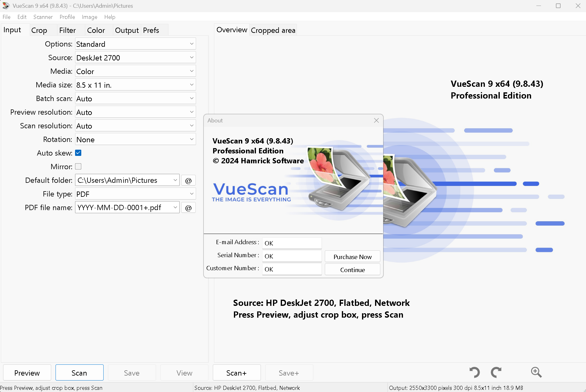Click the zoom in magnifier icon
586x392 pixels.
click(x=536, y=372)
